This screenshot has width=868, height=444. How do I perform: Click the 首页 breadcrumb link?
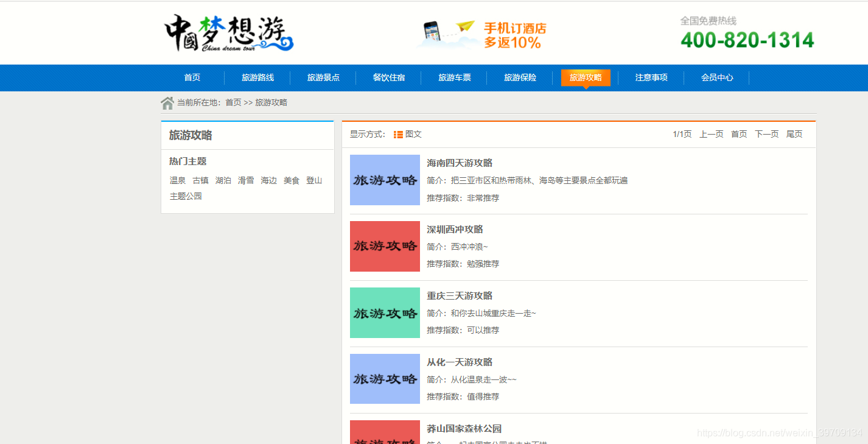coord(233,103)
